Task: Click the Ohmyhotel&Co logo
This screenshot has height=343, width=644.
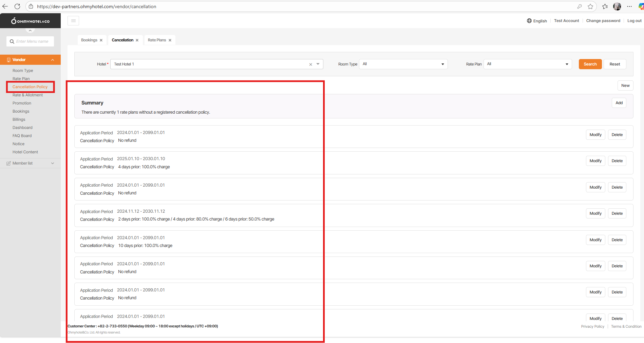Action: (x=31, y=21)
